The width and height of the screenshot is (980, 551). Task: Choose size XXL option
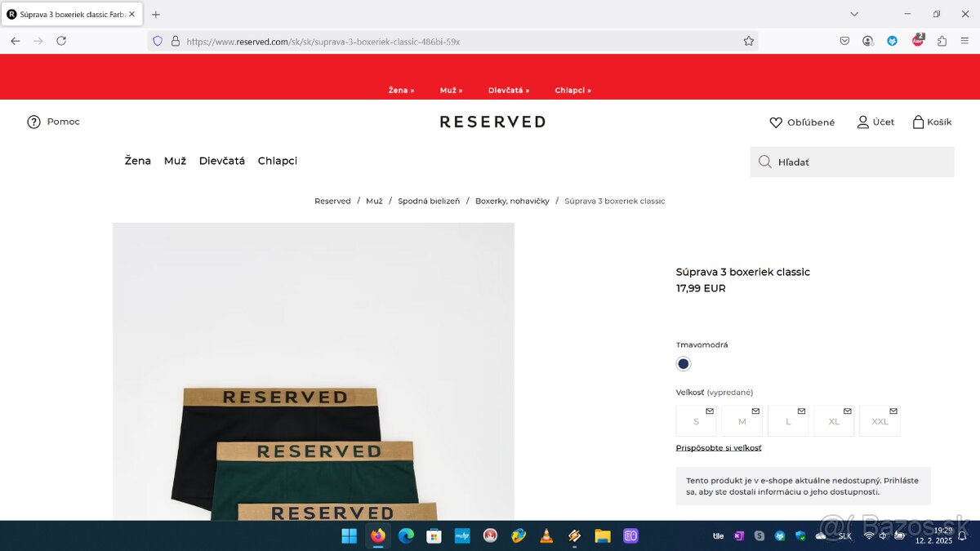(880, 421)
